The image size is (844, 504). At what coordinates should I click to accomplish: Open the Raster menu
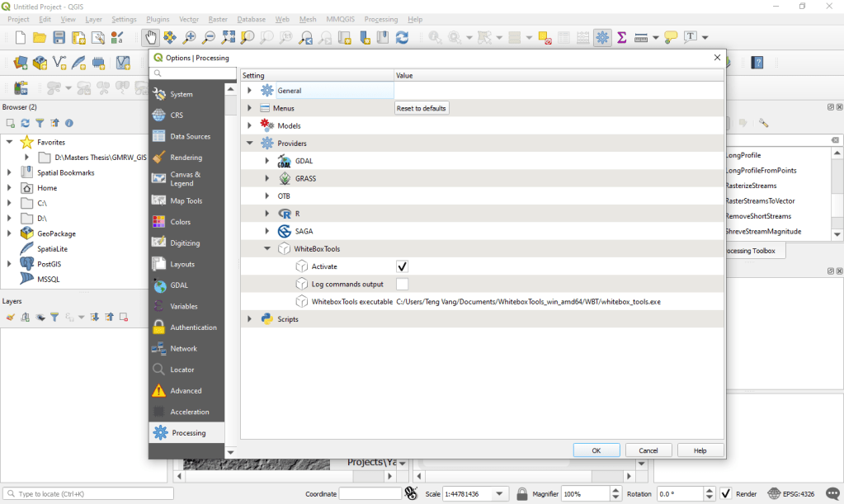click(x=218, y=19)
